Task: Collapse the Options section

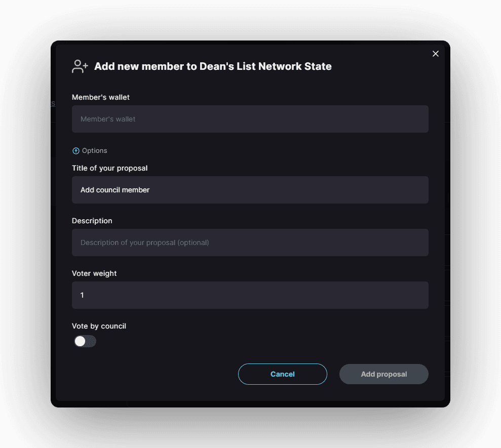Action: click(94, 151)
